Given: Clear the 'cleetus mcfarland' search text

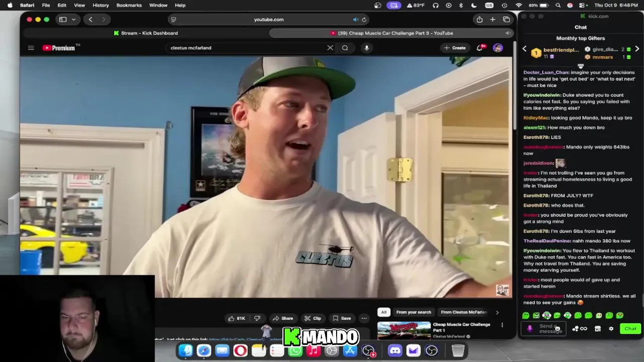Looking at the screenshot, I should 330,48.
